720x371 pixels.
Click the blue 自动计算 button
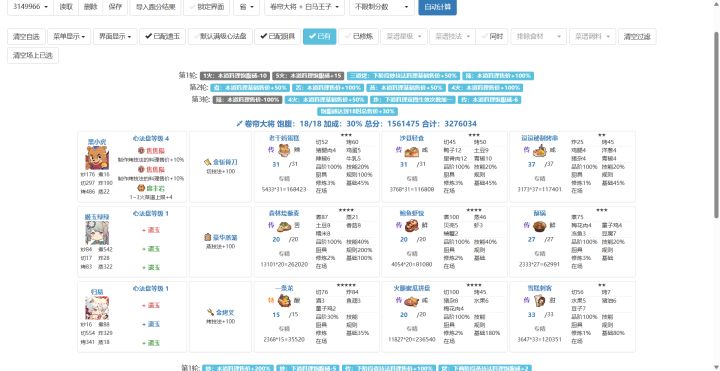point(438,7)
